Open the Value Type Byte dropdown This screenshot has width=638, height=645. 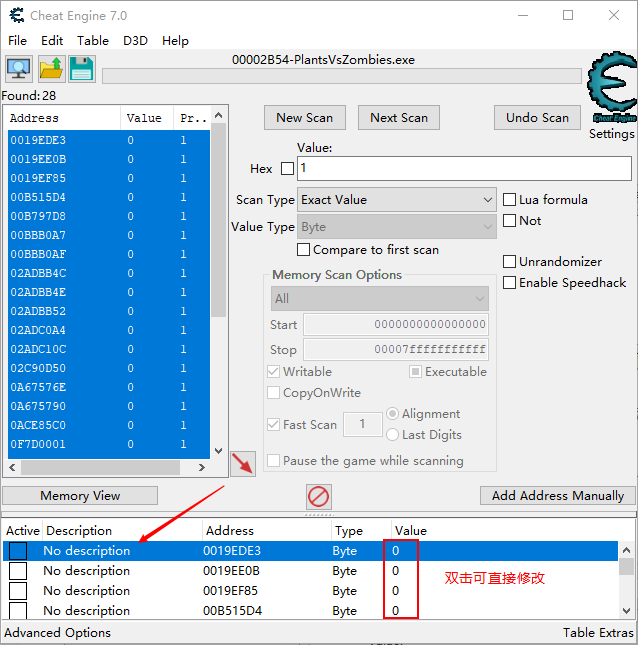[397, 227]
